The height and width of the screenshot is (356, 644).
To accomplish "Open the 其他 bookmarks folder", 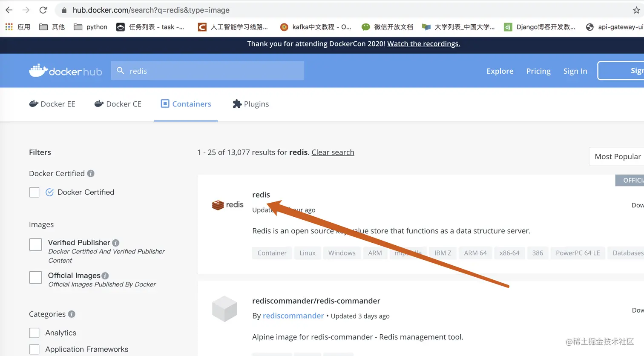I will [52, 27].
